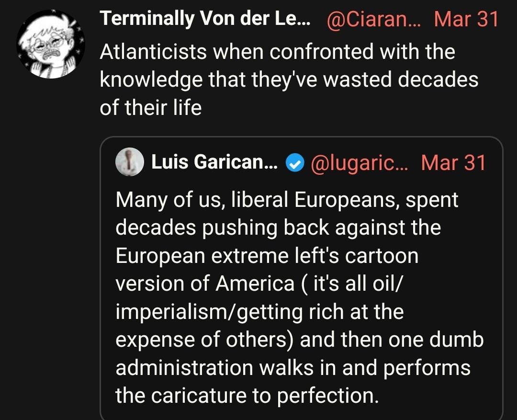Open Luis Garican's profile picture
This screenshot has height=420, width=517.
pyautogui.click(x=128, y=162)
